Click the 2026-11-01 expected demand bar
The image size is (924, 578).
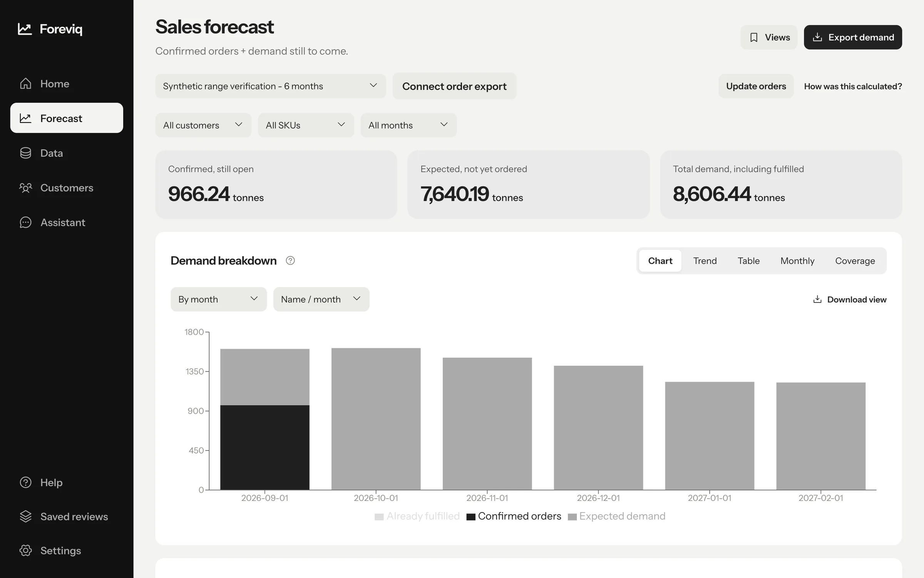[x=487, y=424]
